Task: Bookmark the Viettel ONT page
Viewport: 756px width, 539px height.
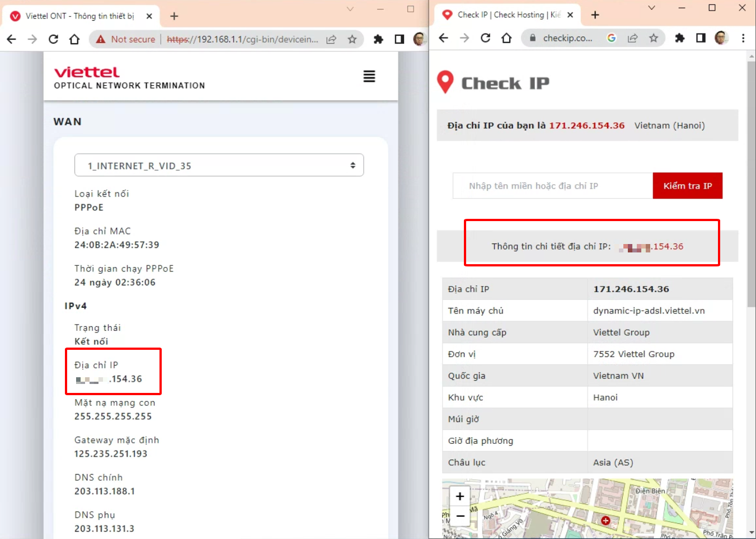Action: [x=352, y=39]
